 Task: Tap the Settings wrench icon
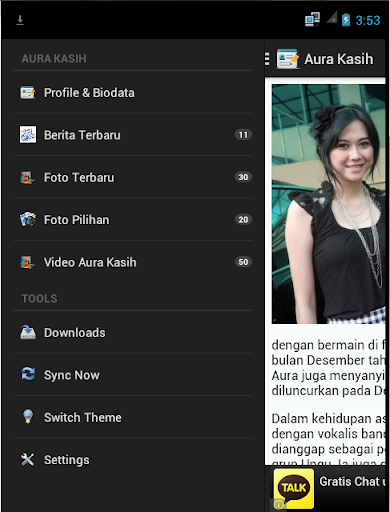[x=27, y=459]
